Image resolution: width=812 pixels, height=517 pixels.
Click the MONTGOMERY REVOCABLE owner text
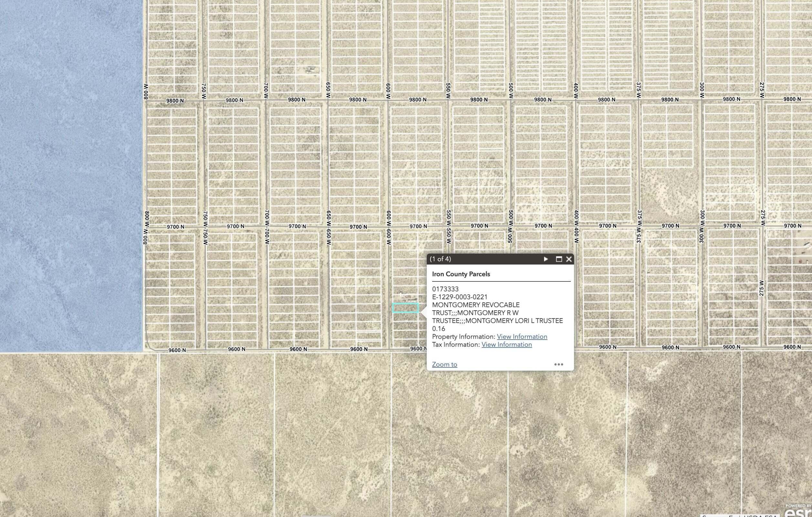click(475, 305)
